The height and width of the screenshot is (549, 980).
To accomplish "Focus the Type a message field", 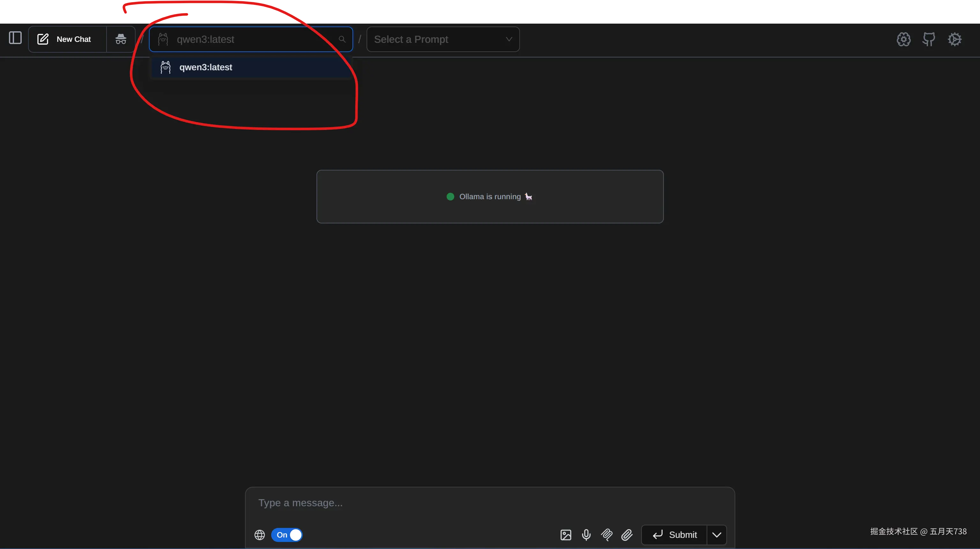I will (490, 503).
